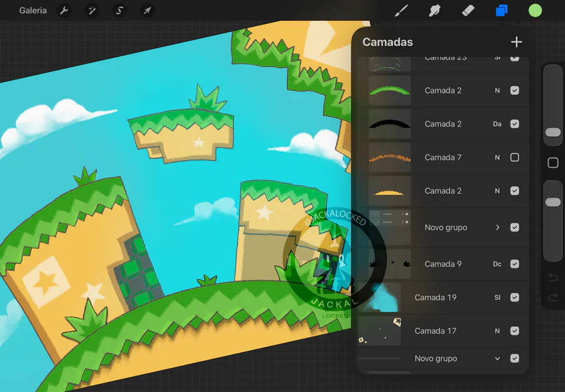The height and width of the screenshot is (392, 565).
Task: Tap the collapsed Novo grupo thumbnail
Action: click(x=389, y=228)
